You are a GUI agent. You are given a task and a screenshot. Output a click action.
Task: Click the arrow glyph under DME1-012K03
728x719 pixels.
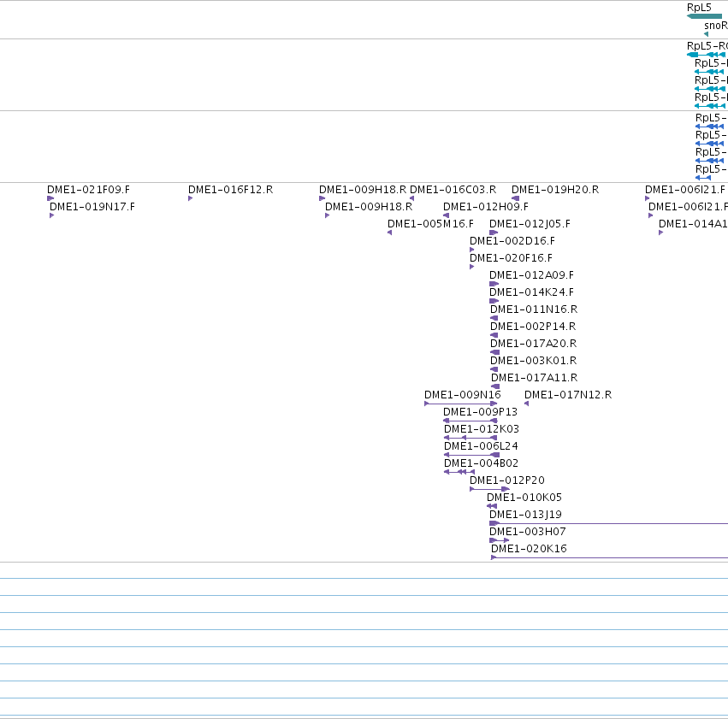click(x=471, y=438)
